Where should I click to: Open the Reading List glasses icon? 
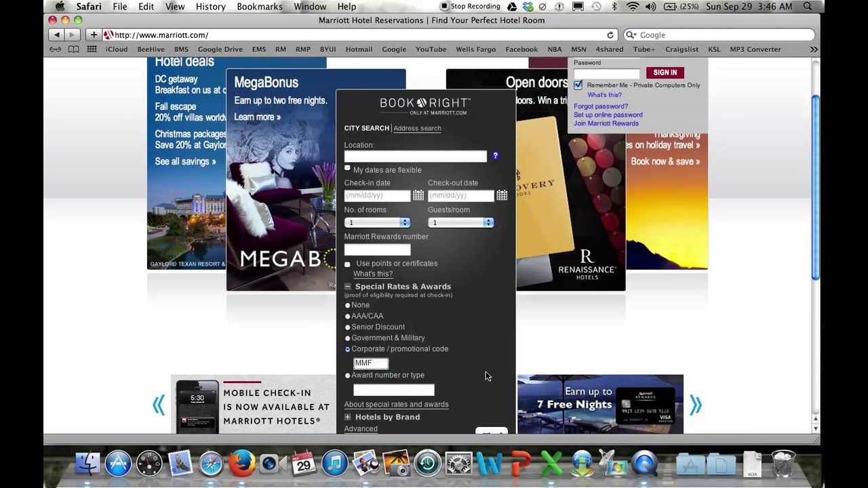coord(55,49)
